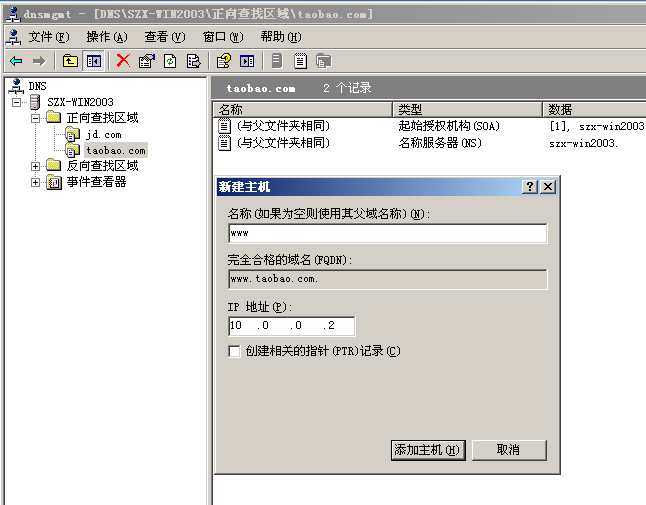Click the new record toolbar icon
The image size is (646, 505).
coord(300,61)
